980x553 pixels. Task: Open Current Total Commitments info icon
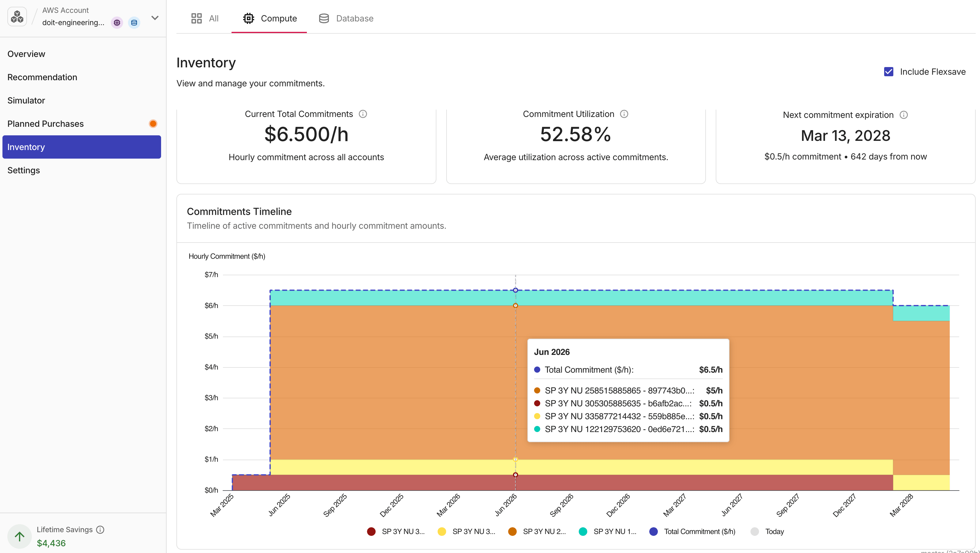click(363, 114)
